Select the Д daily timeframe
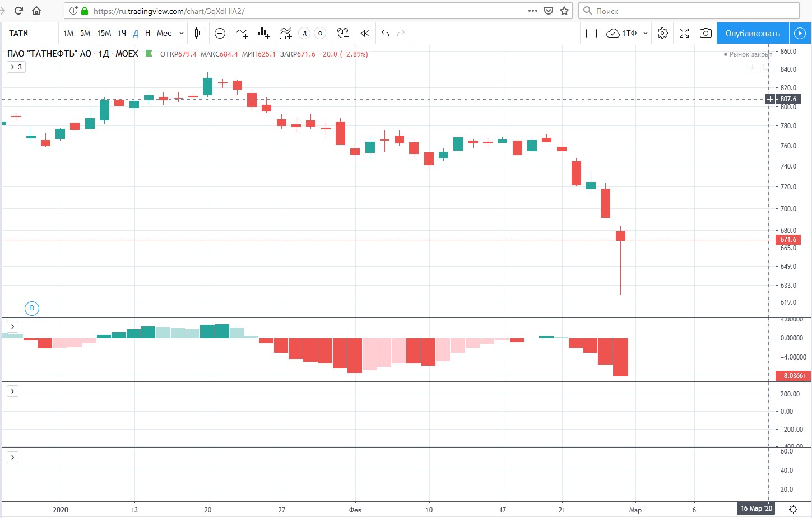 point(136,33)
